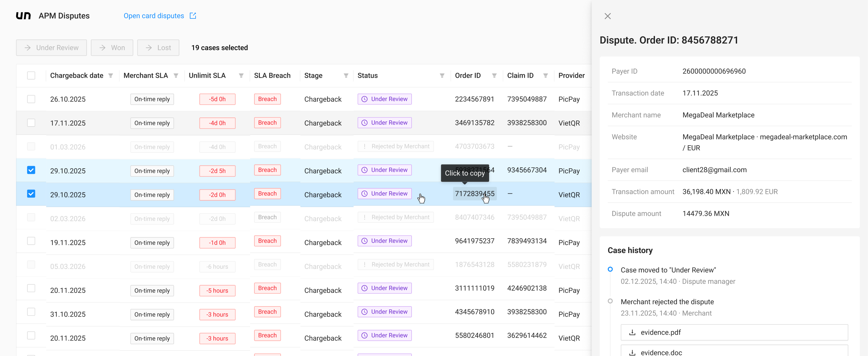Image resolution: width=868 pixels, height=356 pixels.
Task: Move selected cases to Under Review
Action: tap(51, 48)
